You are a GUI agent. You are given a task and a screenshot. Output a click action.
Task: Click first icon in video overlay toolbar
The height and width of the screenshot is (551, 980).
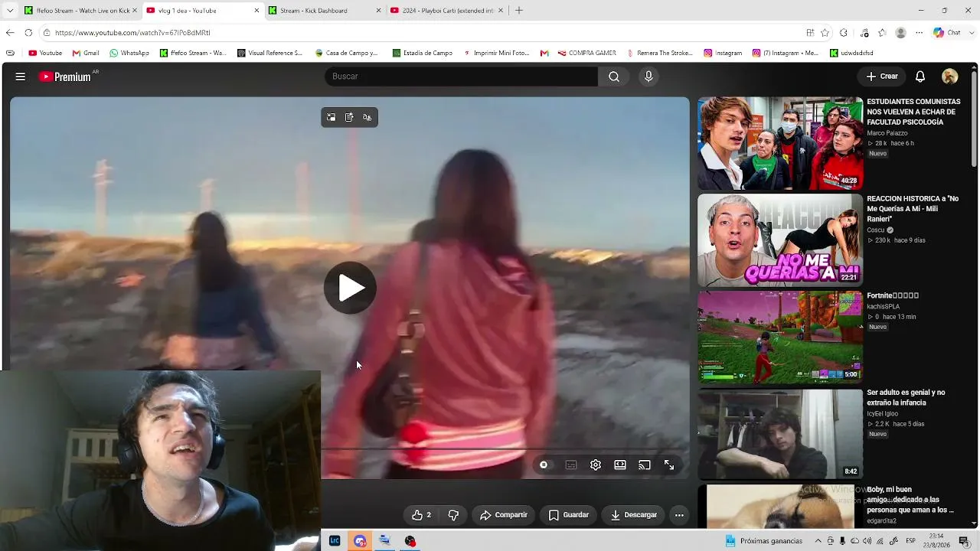(x=331, y=117)
